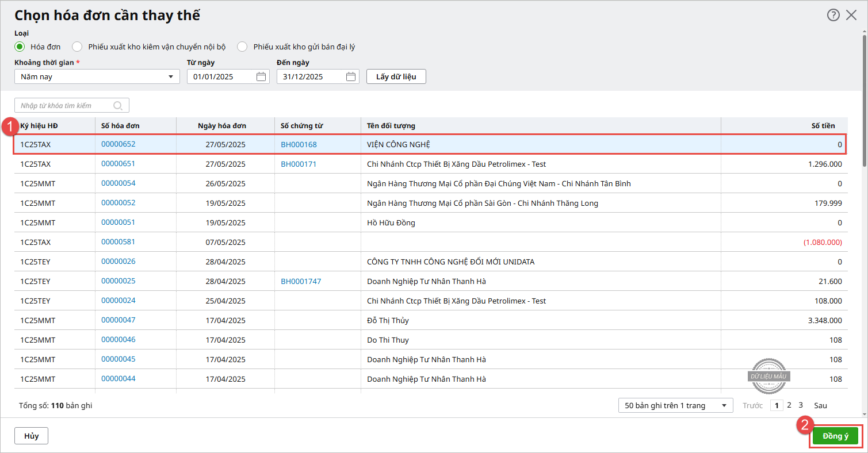Open calendar picker for Đến ngày
This screenshot has width=868, height=453.
tap(351, 76)
